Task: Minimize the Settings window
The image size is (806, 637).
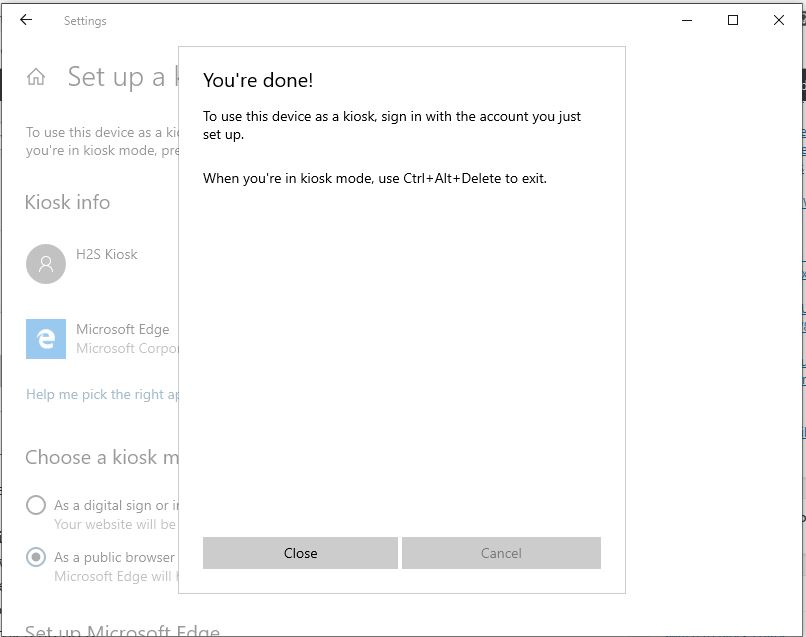Action: [x=686, y=20]
